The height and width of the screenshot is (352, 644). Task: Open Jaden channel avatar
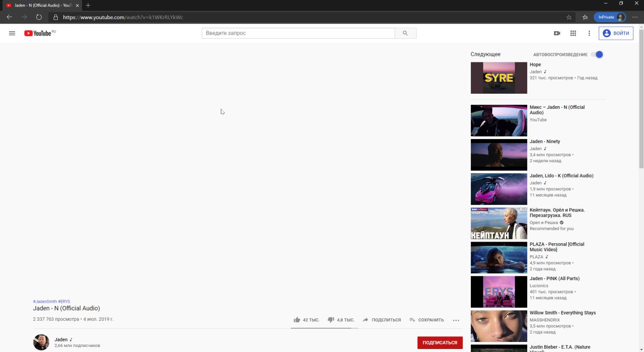41,342
